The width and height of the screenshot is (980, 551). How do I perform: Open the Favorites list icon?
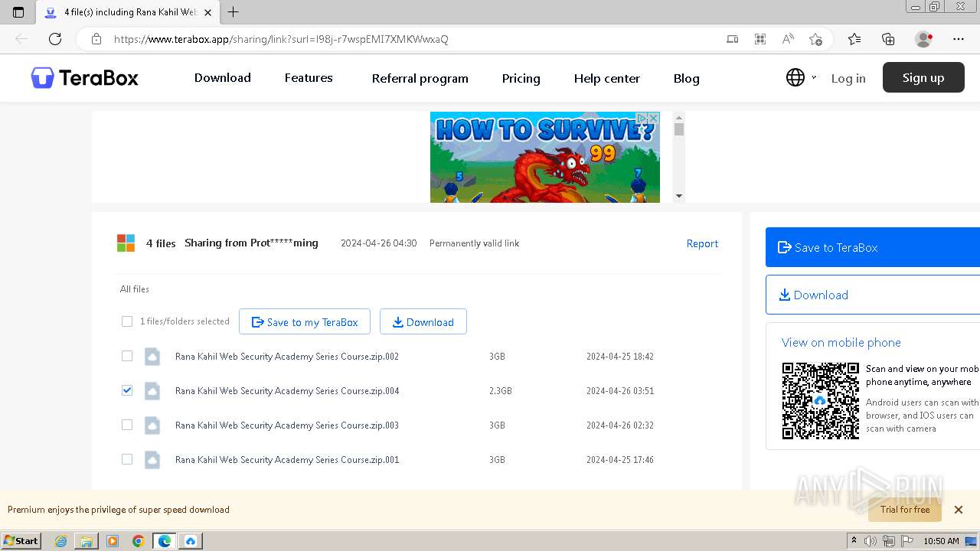coord(854,39)
